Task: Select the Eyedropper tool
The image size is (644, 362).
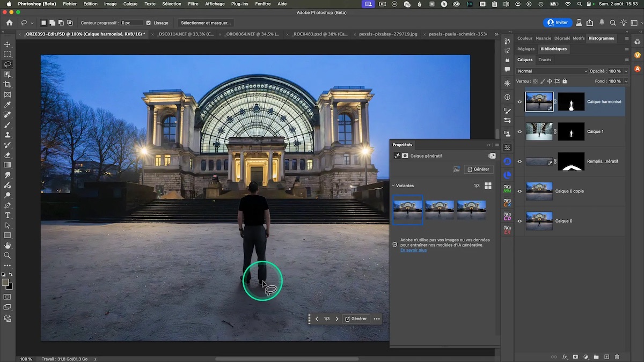Action: point(8,105)
